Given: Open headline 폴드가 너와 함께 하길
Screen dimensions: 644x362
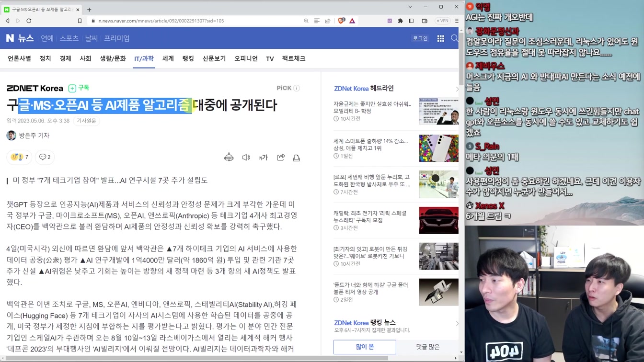Looking at the screenshot, I should 371,288.
